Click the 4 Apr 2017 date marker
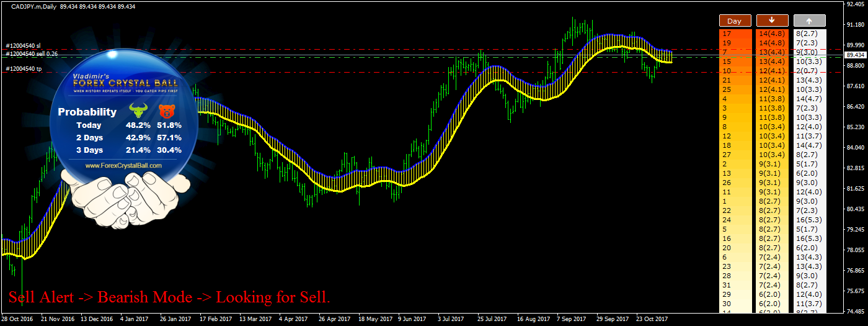The image size is (868, 326). 293,319
